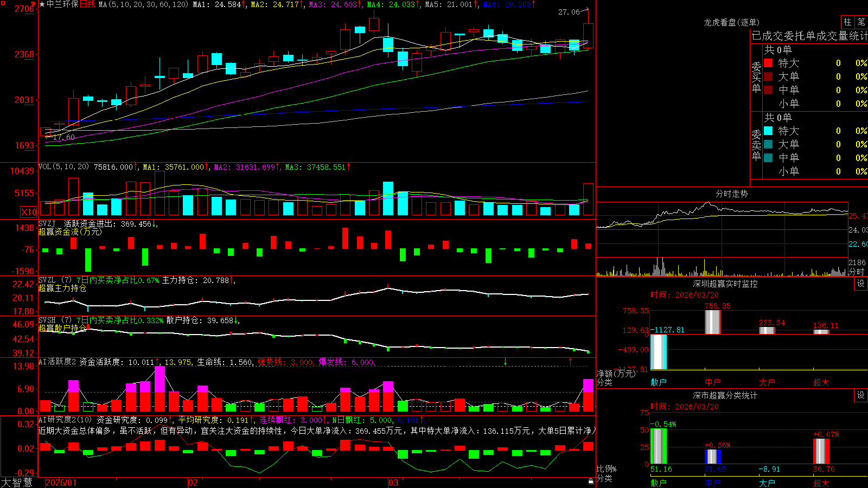
Task: Click the blue 中户 ratio bar labeled +0.36%
Action: [713, 457]
